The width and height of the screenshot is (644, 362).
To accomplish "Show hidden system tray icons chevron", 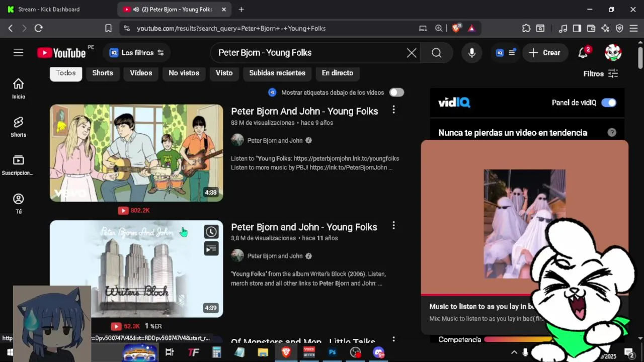I will pos(514,352).
